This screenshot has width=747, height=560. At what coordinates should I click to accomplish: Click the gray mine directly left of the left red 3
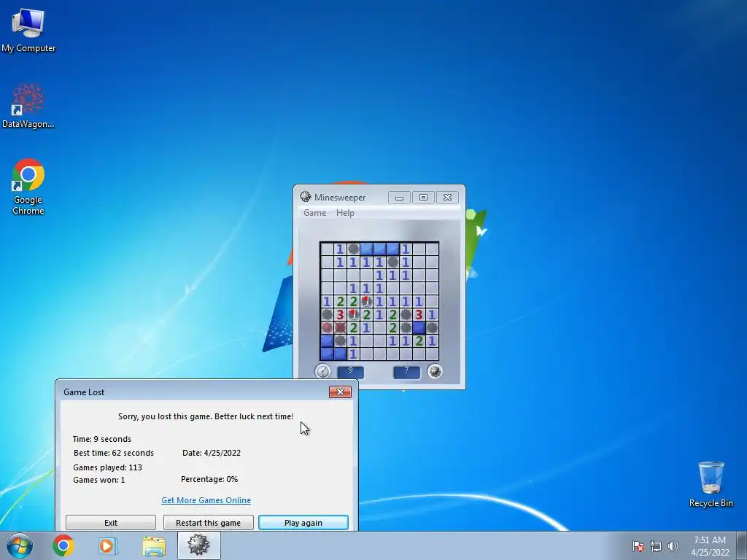[327, 314]
